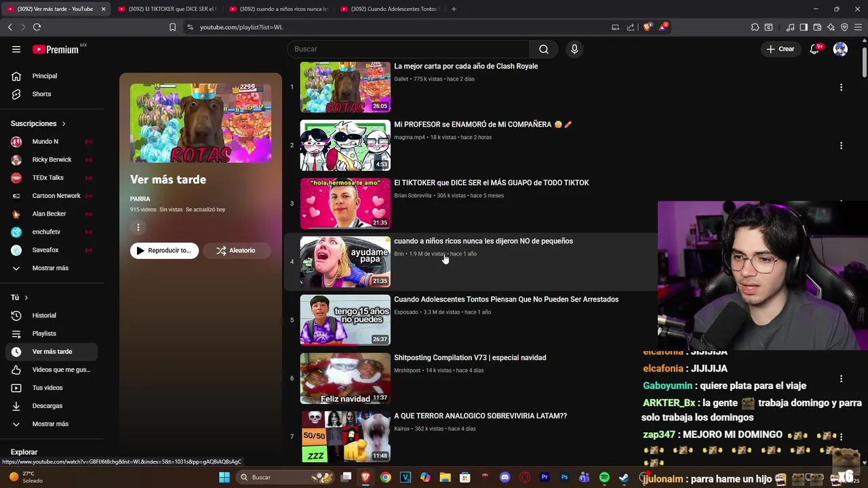Click the YouTube Buscar search field
The width and height of the screenshot is (868, 488).
click(x=408, y=49)
